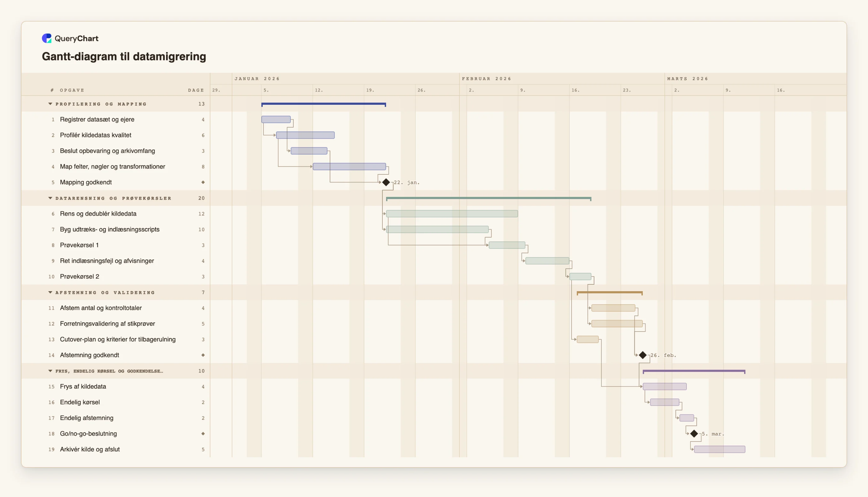Select the Ret indlæsningsfejl og afvisninger bar
This screenshot has height=497, width=868.
[548, 261]
